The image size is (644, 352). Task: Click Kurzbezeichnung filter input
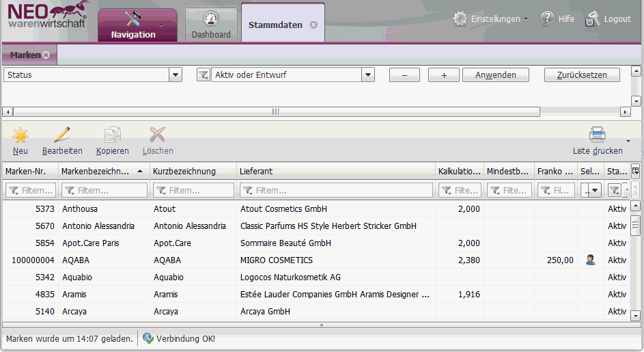193,191
